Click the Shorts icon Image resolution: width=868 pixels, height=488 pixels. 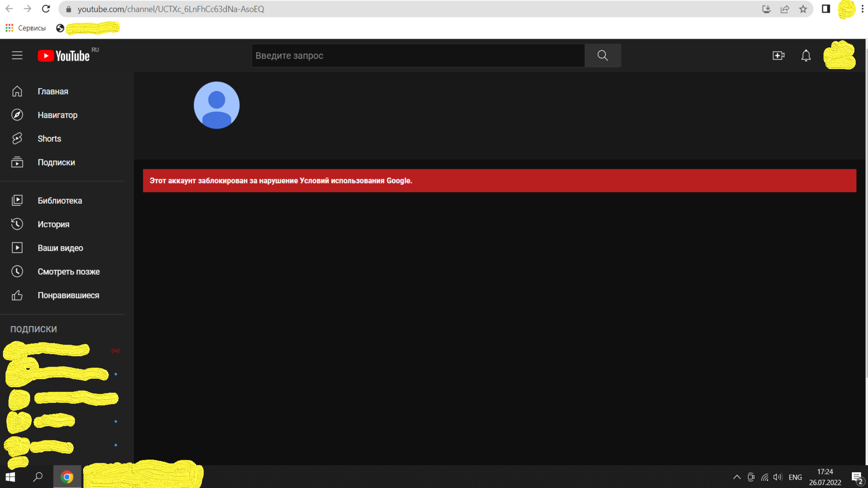pyautogui.click(x=17, y=139)
